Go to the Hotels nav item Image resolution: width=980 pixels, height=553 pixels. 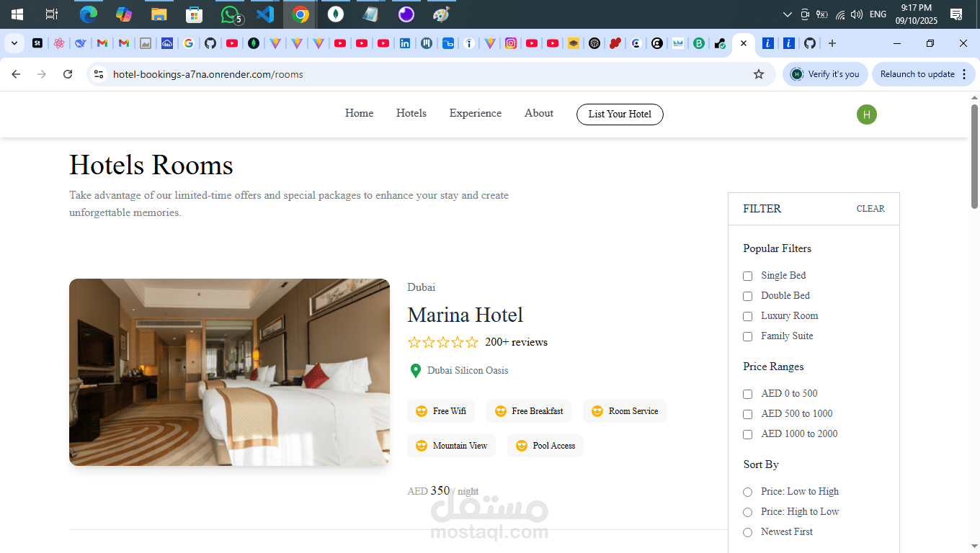[x=411, y=113]
